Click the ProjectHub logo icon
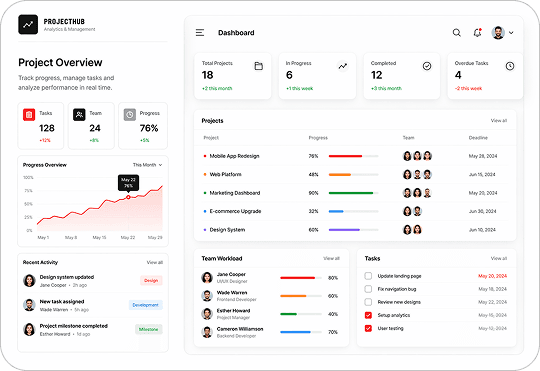Image resolution: width=540 pixels, height=371 pixels. 28,24
